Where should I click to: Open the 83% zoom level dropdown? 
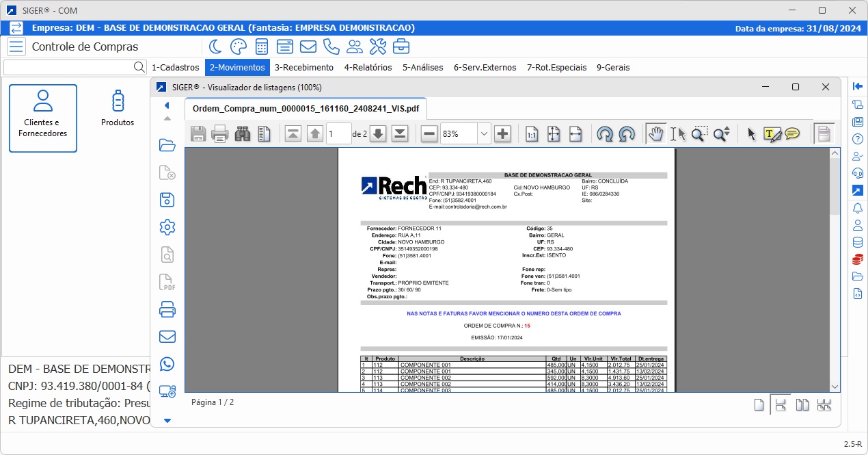coord(484,134)
